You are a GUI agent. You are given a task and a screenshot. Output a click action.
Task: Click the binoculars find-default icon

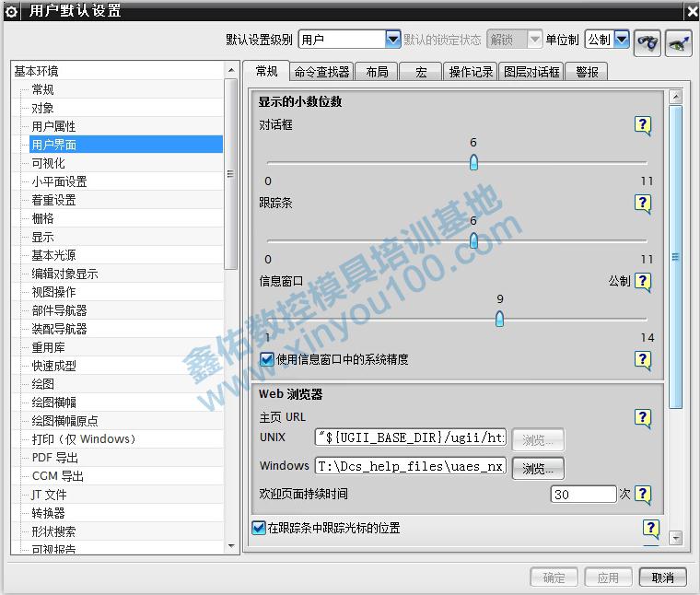[x=647, y=41]
